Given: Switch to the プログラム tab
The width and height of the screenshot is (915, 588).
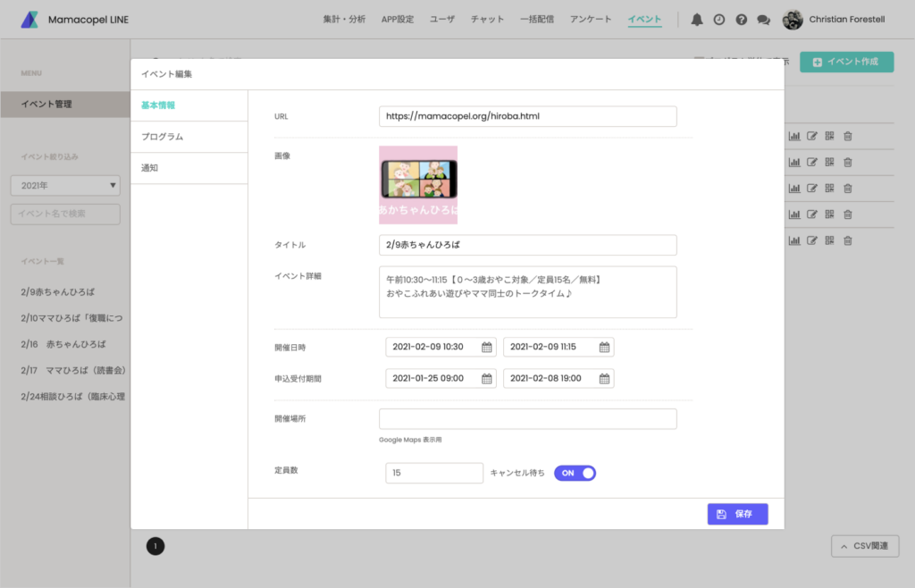Looking at the screenshot, I should (163, 137).
